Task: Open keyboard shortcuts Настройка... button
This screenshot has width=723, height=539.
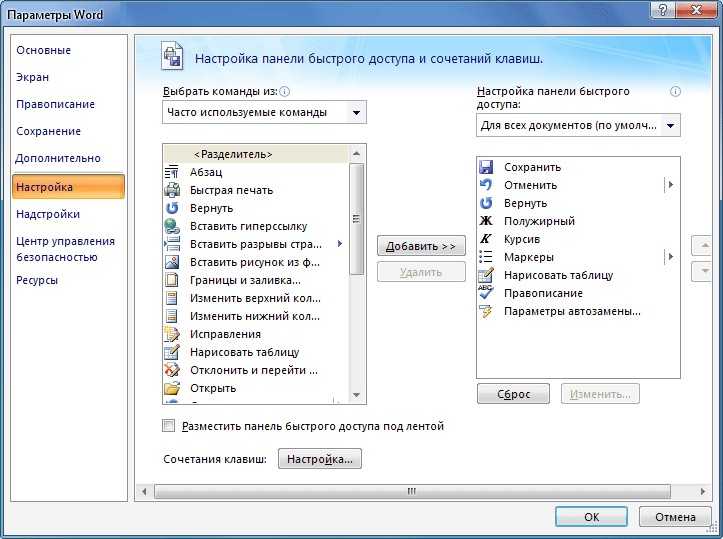Action: pos(320,459)
